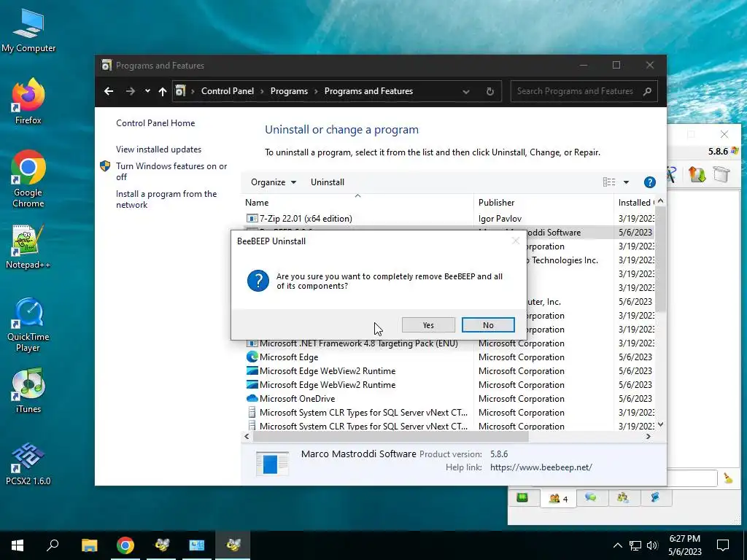Open recent locations dropdown arrow
The width and height of the screenshot is (747, 560).
point(147,91)
